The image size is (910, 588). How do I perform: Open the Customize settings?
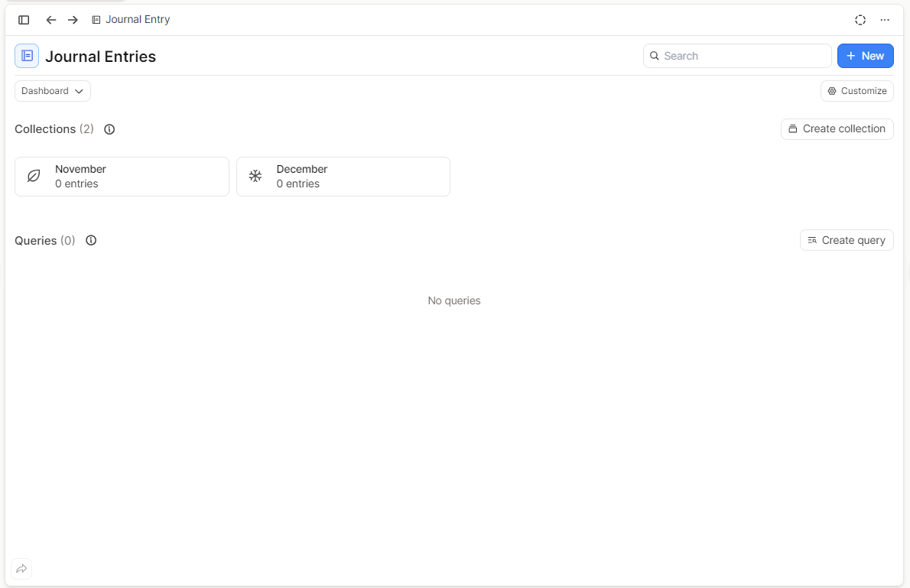pos(856,91)
